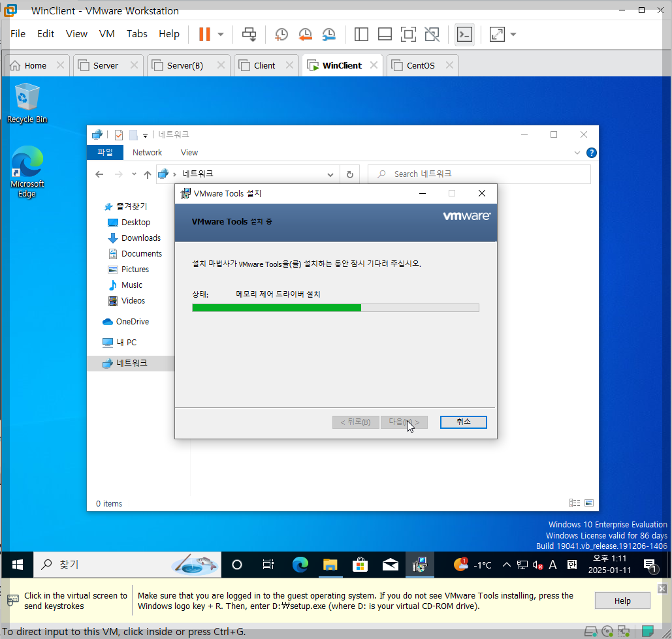The width and height of the screenshot is (672, 639).
Task: Refresh the 네트워크 folder
Action: (350, 174)
